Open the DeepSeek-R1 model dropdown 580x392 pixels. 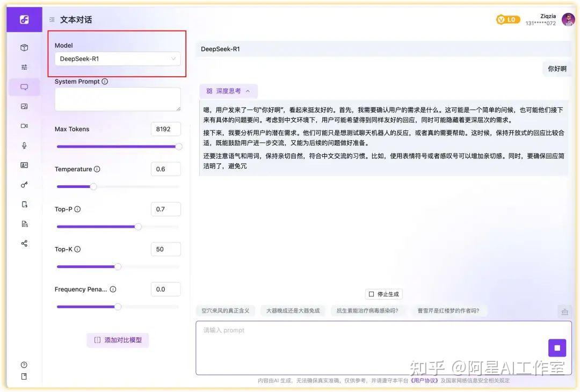coord(117,59)
